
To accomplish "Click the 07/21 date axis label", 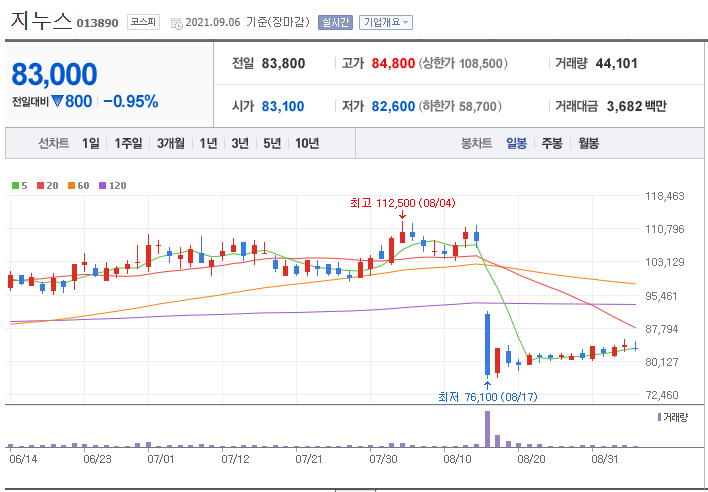I will pyautogui.click(x=309, y=459).
